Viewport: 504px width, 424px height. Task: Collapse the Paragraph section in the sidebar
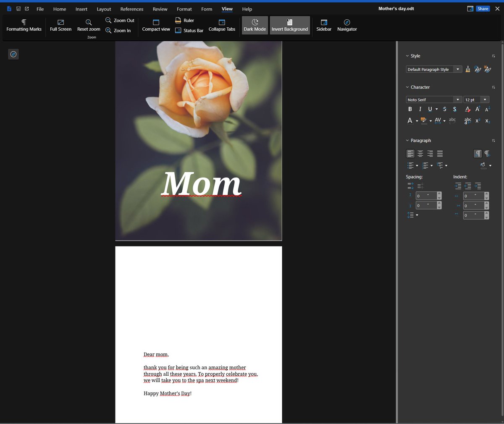(407, 141)
